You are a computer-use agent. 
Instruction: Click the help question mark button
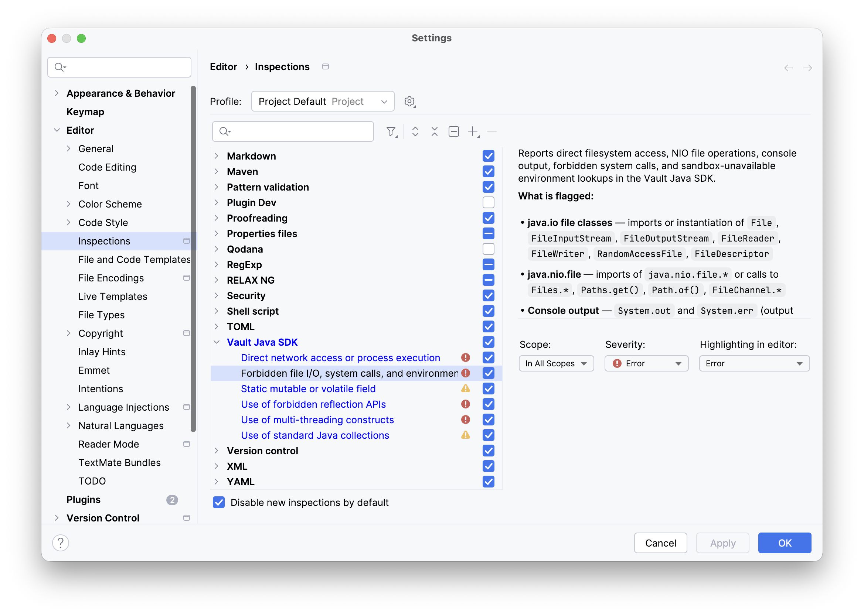tap(61, 543)
